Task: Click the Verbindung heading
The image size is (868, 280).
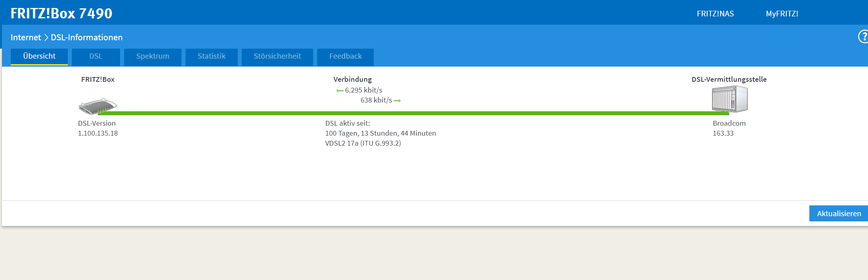Action: point(353,79)
